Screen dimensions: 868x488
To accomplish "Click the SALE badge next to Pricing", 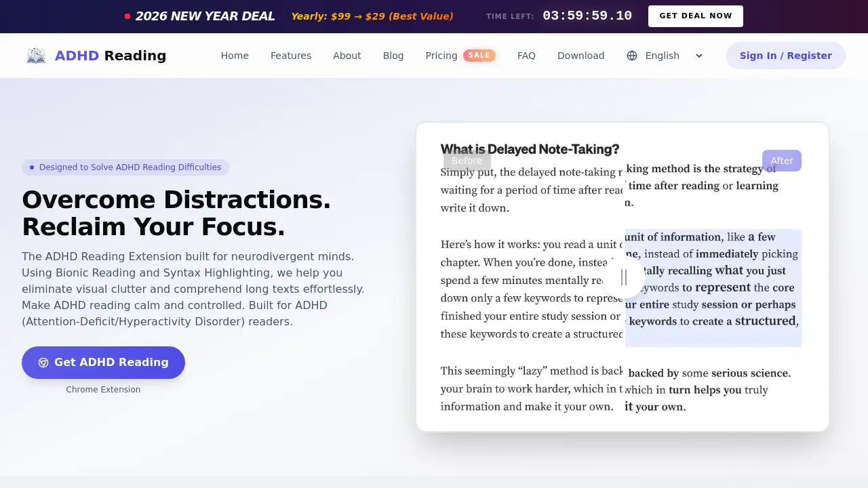I will click(479, 56).
